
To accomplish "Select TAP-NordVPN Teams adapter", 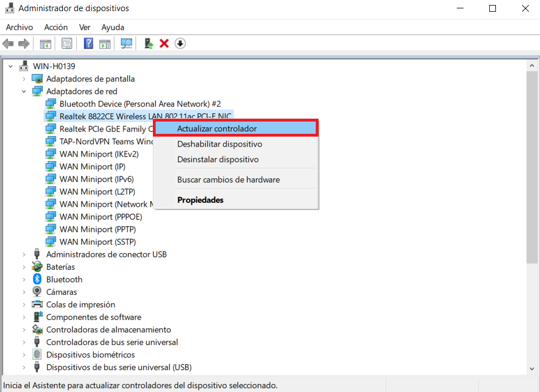I will coord(106,142).
